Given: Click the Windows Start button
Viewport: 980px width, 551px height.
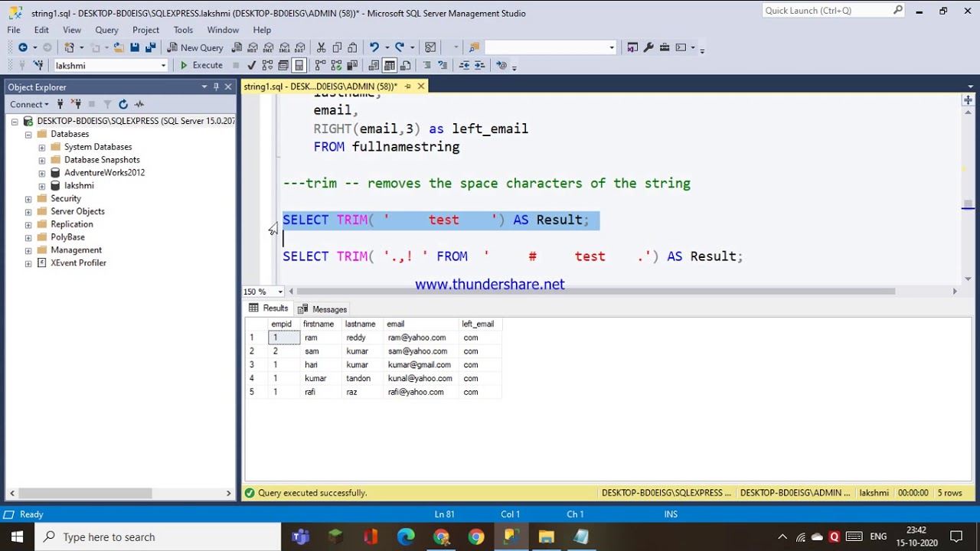Looking at the screenshot, I should coord(17,536).
